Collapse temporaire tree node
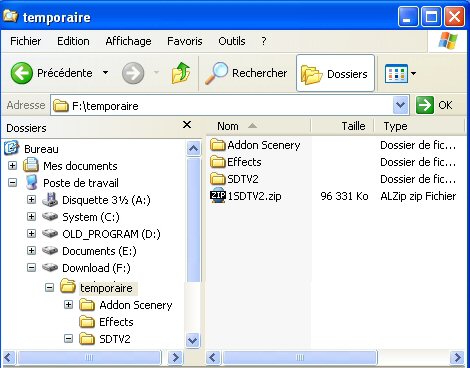Viewport: 470px width, 368px height. [49, 287]
